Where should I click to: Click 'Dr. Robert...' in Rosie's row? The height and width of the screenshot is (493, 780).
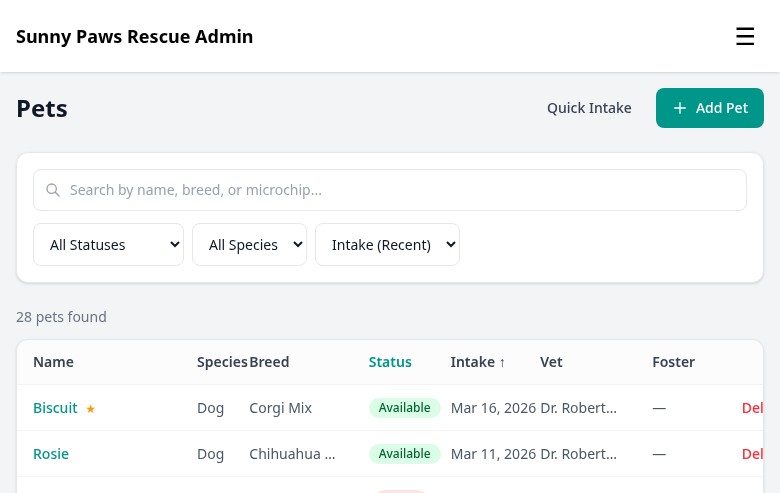[x=579, y=454]
